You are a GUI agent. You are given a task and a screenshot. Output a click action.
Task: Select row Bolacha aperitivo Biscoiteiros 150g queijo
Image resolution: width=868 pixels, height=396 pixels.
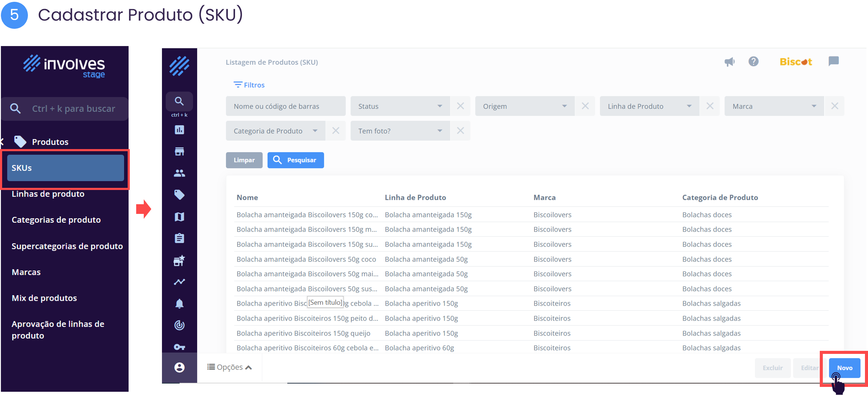[x=531, y=333]
